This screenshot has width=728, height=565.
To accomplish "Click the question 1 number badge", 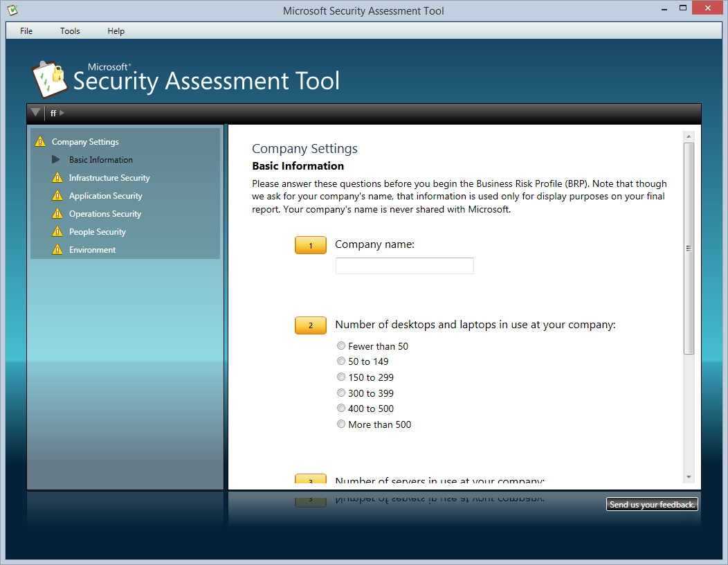I will [x=310, y=245].
